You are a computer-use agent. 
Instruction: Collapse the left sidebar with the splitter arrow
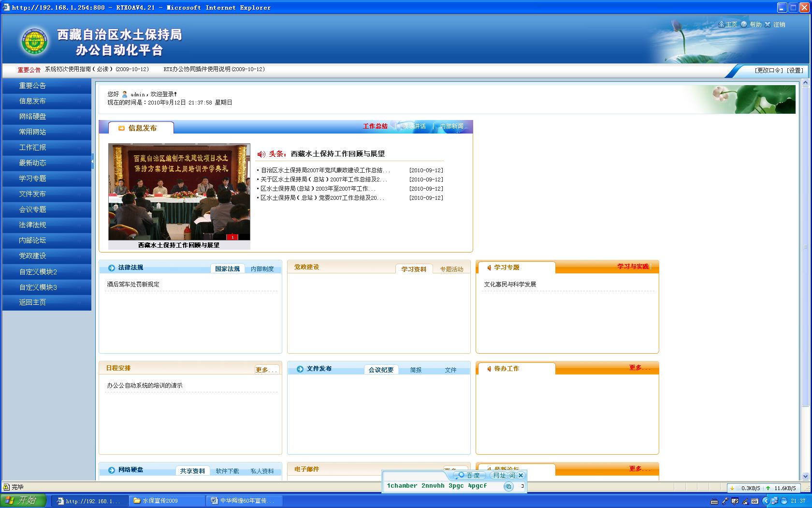(92, 162)
